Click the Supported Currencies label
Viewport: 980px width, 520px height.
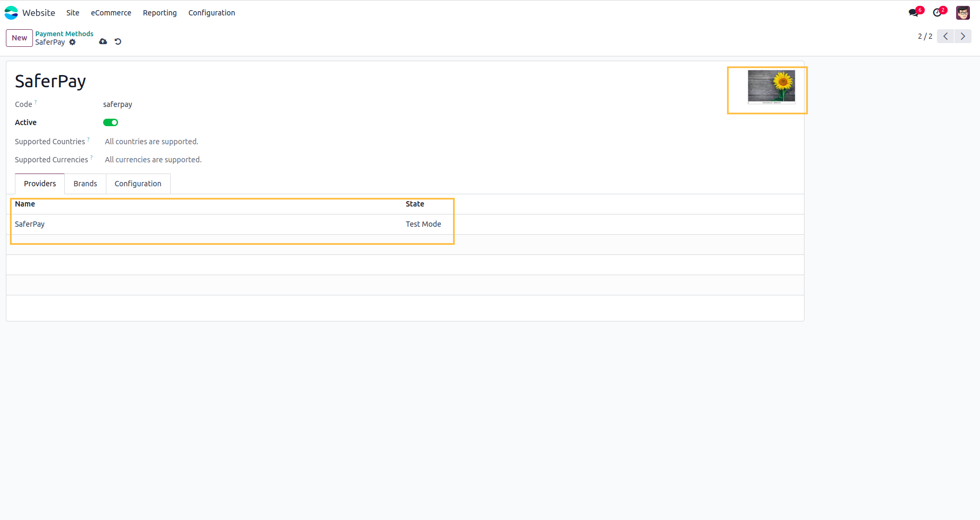[x=52, y=160]
